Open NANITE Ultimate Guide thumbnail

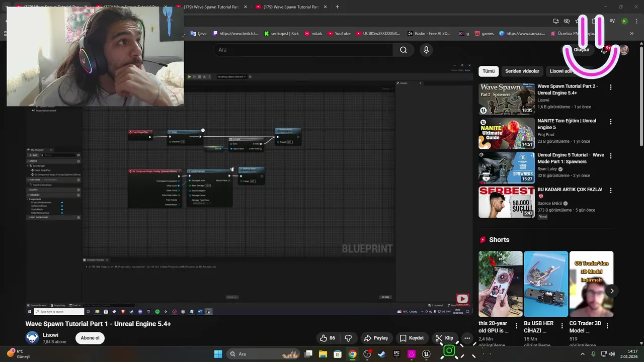click(x=507, y=133)
